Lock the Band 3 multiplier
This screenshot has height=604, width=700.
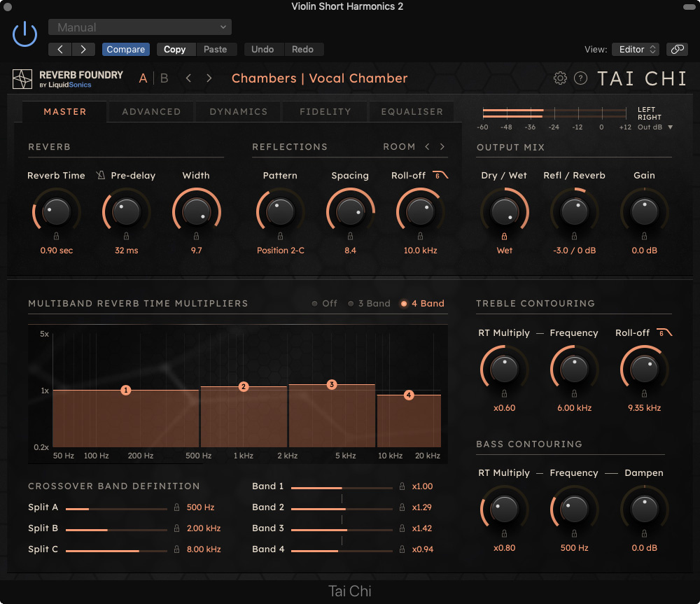(x=402, y=528)
